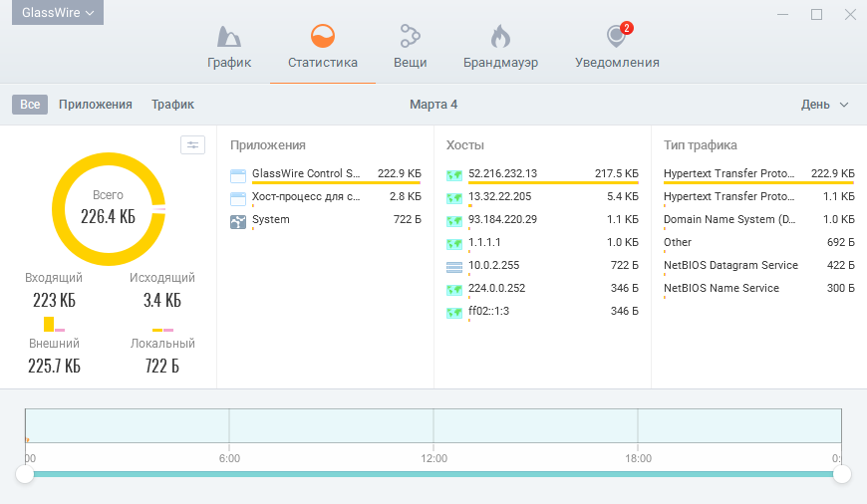Viewport: 867px width, 504px height.
Task: Select host 1.1.1.1 address
Action: click(x=484, y=242)
